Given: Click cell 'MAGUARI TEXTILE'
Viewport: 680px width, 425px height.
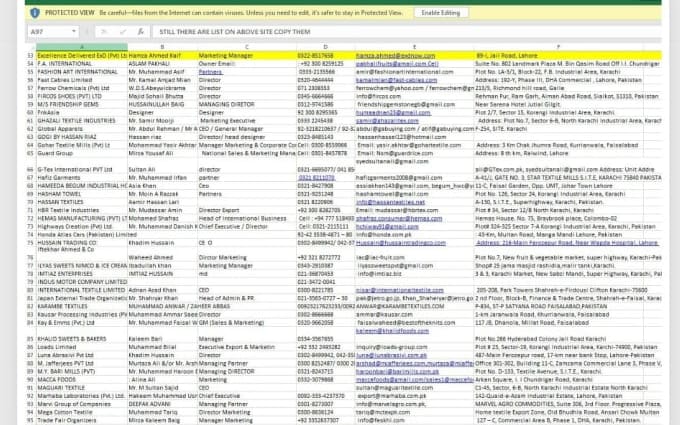Looking at the screenshot, I should 61,388.
